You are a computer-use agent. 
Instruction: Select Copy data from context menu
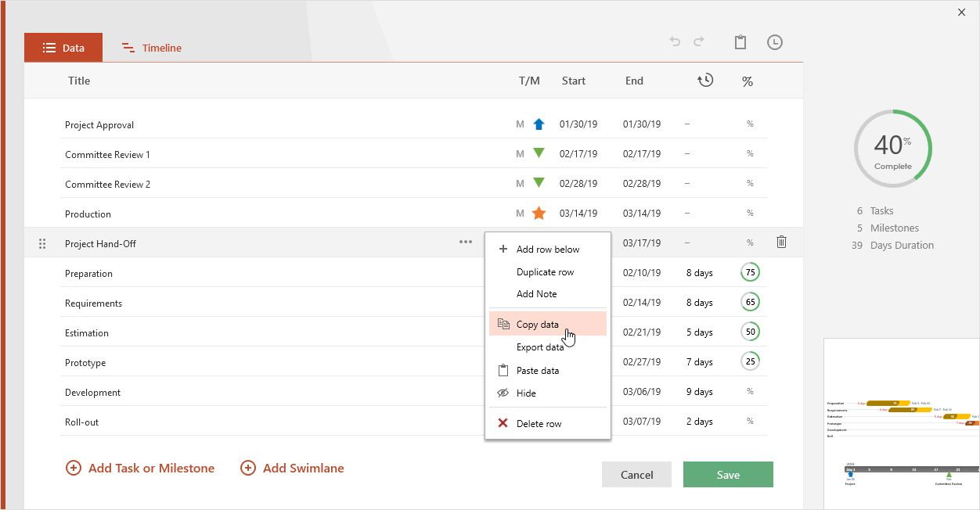[538, 325]
